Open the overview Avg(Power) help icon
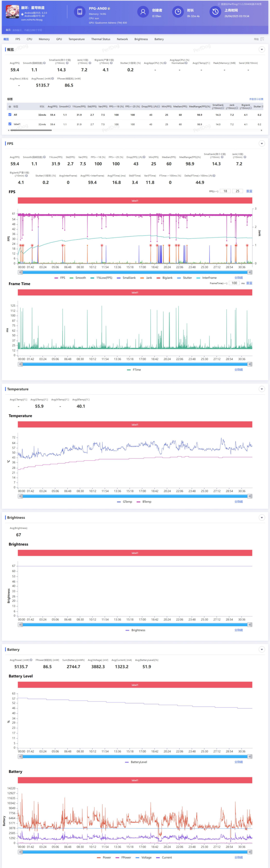270x868 pixels. (x=52, y=78)
